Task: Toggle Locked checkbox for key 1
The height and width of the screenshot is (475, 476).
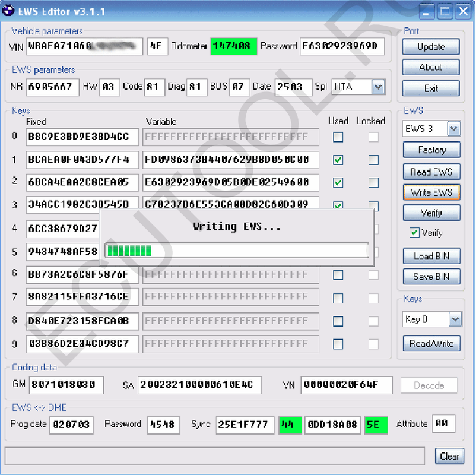Action: [x=373, y=160]
